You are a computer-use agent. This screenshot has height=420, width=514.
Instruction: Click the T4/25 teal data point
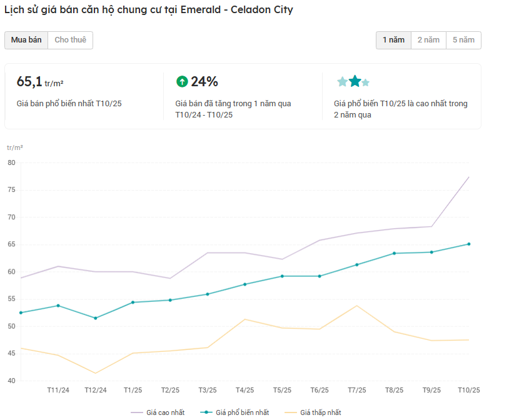click(244, 284)
